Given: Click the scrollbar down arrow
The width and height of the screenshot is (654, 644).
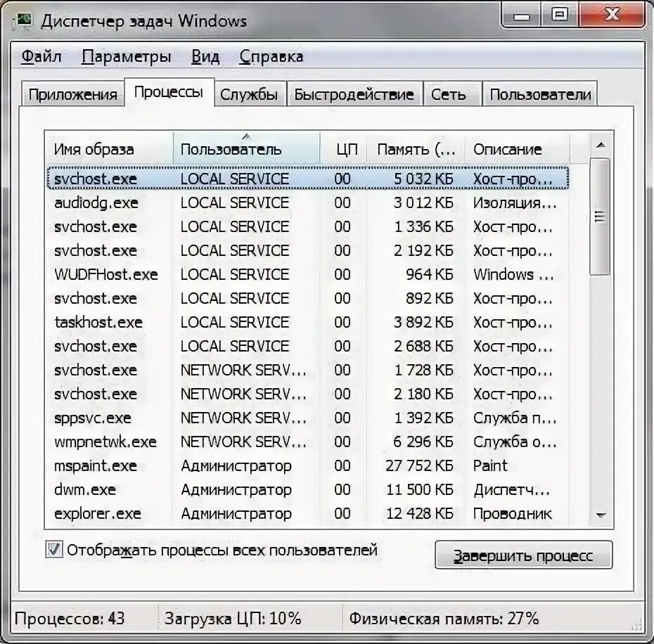Looking at the screenshot, I should click(x=601, y=515).
